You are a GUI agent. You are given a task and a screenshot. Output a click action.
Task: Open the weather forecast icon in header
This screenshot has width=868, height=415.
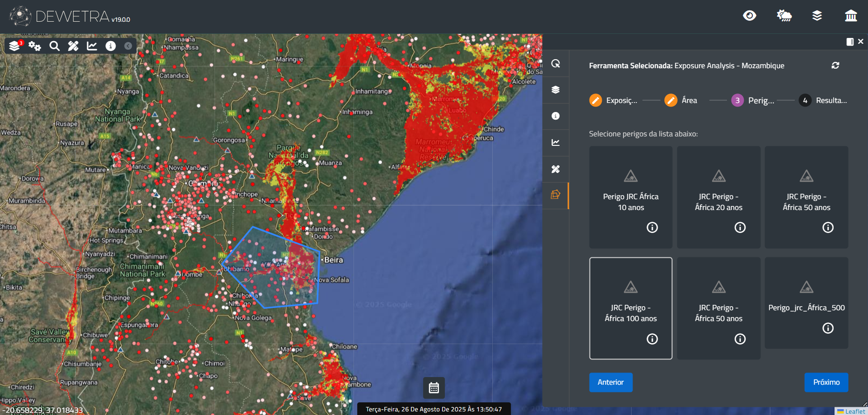pos(784,16)
